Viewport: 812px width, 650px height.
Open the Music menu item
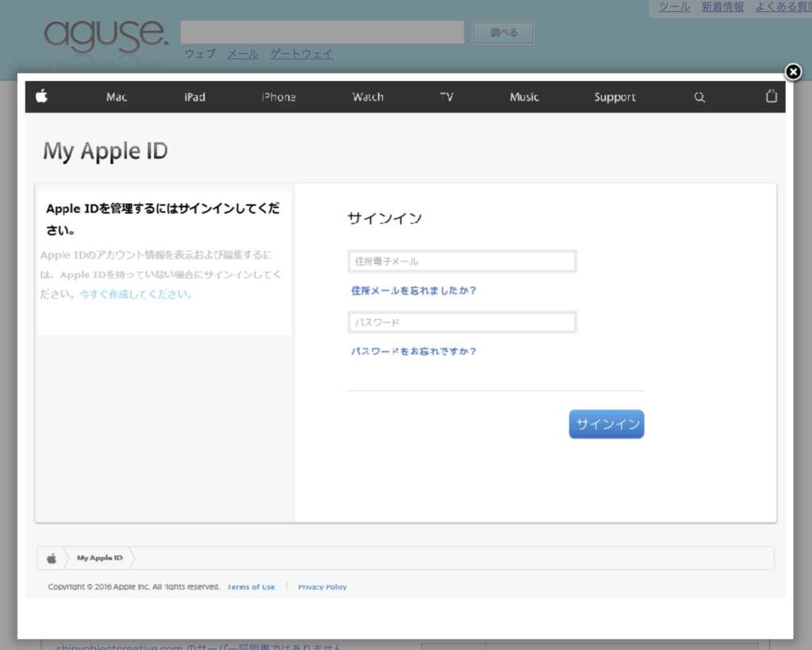point(524,97)
